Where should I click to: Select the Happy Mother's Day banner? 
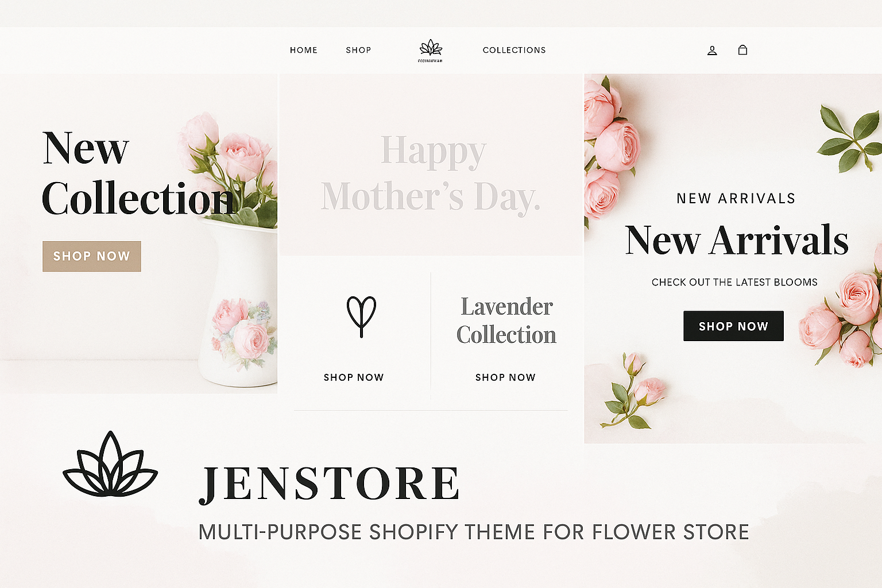pyautogui.click(x=431, y=165)
